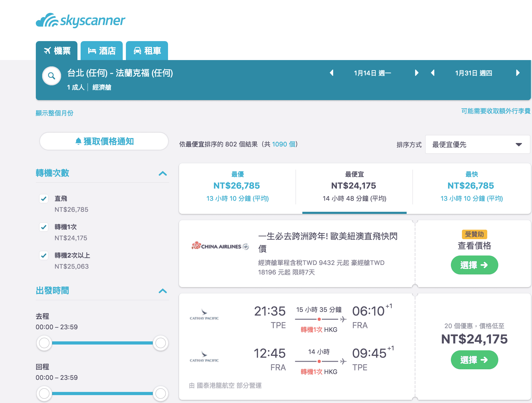Click 選擇 on China Airlines sponsored card
The width and height of the screenshot is (532, 403).
coord(474,265)
